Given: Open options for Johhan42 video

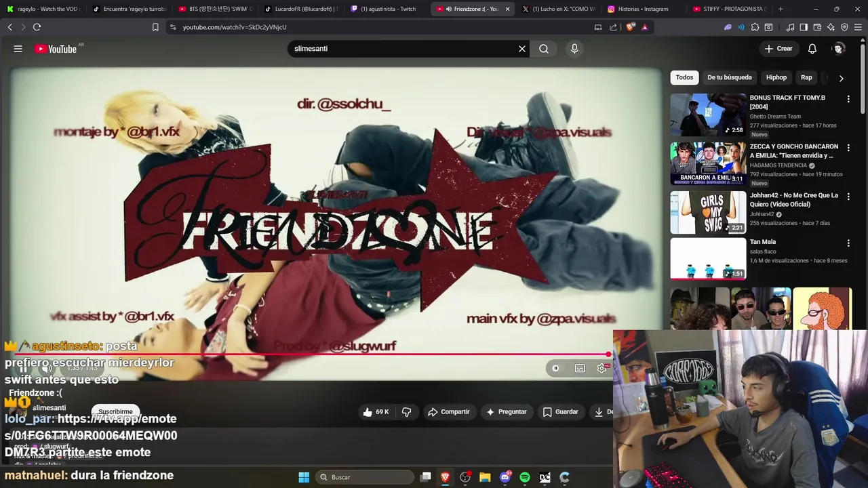Looking at the screenshot, I should [x=848, y=197].
